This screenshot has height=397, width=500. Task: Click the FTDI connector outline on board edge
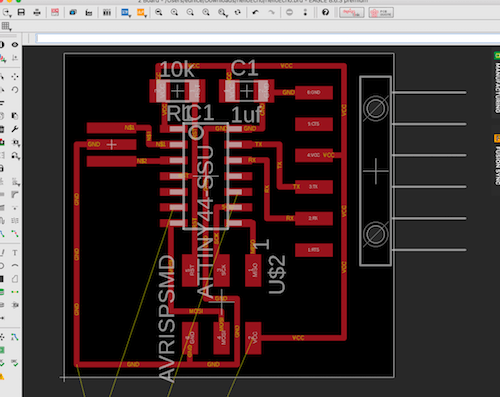(375, 171)
